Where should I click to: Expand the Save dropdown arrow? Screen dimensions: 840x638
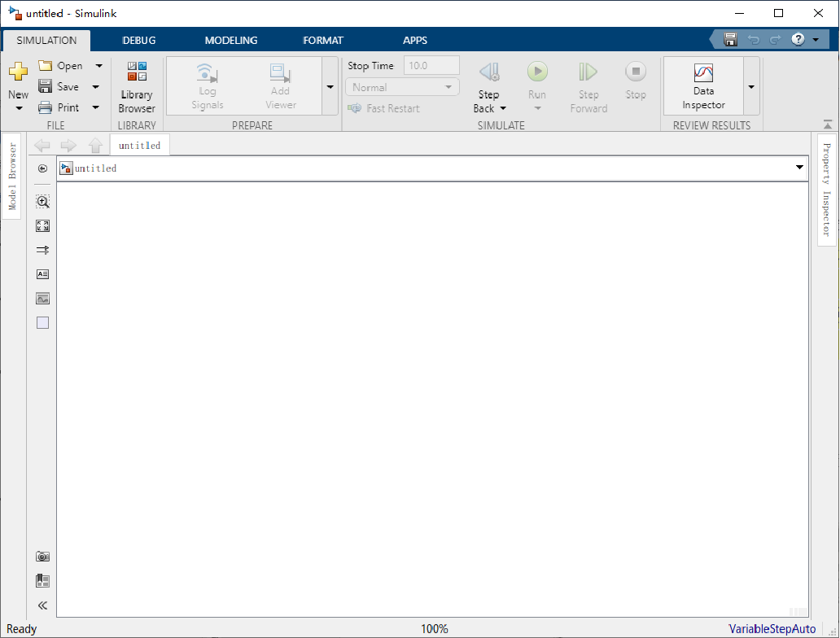(96, 87)
